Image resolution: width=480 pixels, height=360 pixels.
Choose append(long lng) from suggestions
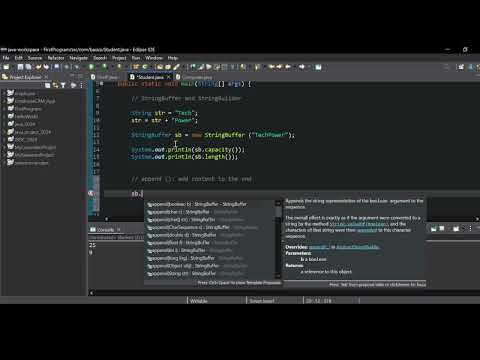point(210,258)
